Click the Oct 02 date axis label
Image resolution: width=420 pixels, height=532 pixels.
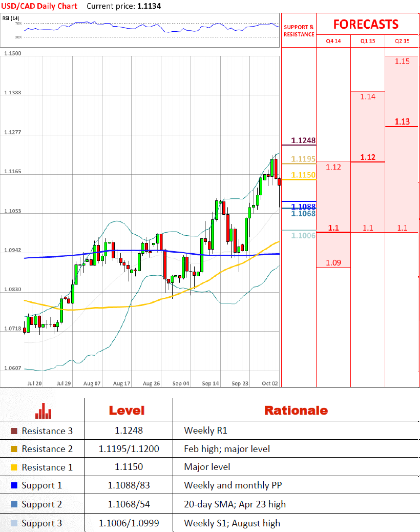point(269,383)
